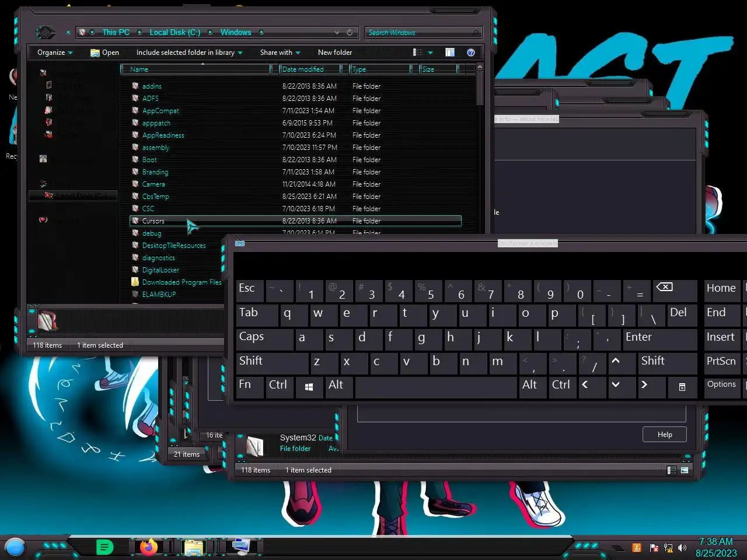
Task: Click the Help button in rear window
Action: [665, 435]
